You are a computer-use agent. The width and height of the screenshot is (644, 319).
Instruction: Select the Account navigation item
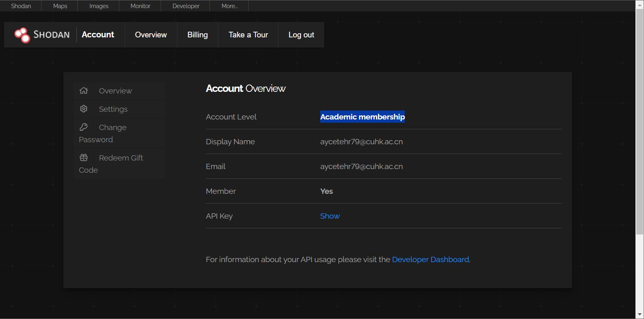point(98,35)
